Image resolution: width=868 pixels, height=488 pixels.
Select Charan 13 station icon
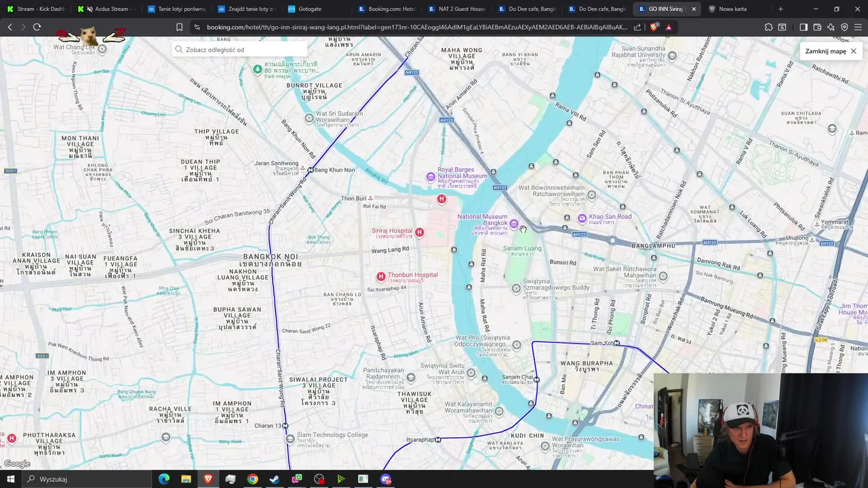tap(285, 426)
